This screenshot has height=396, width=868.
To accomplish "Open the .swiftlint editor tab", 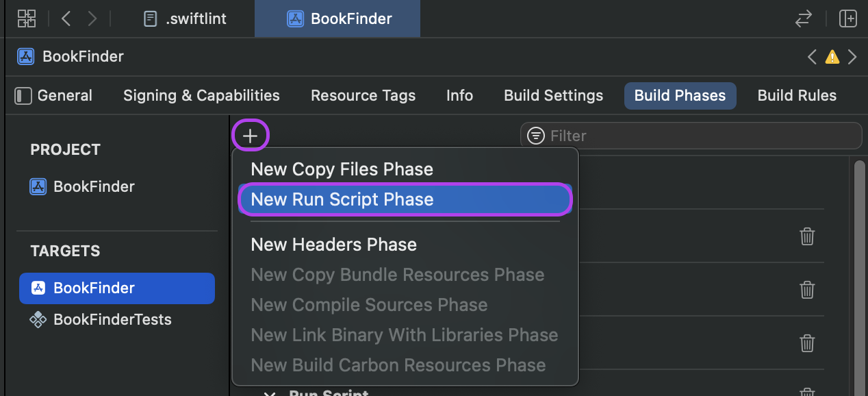I will [x=185, y=18].
